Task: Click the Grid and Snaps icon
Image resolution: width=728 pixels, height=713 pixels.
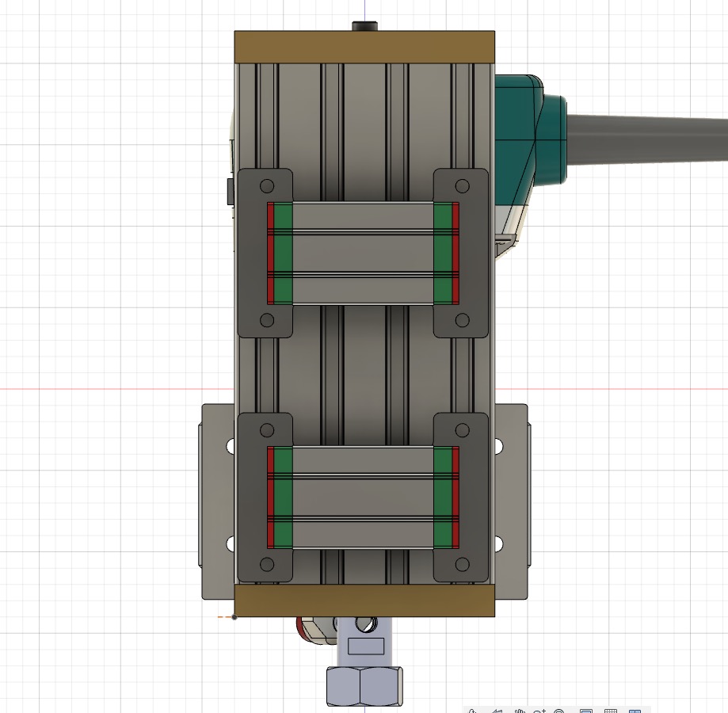Action: tap(610, 709)
